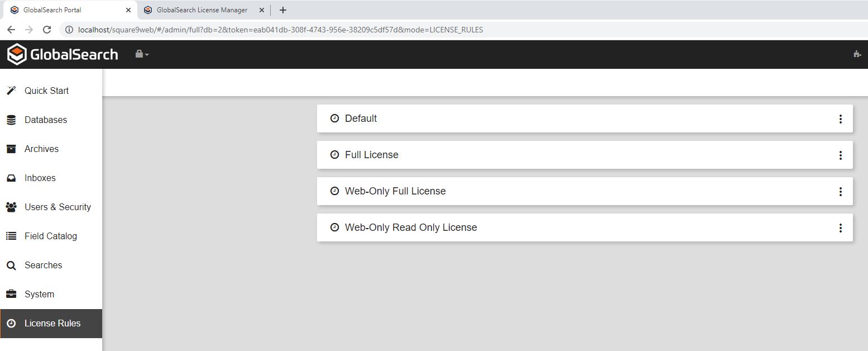The width and height of the screenshot is (868, 351).
Task: Click the Archives box icon
Action: click(11, 149)
